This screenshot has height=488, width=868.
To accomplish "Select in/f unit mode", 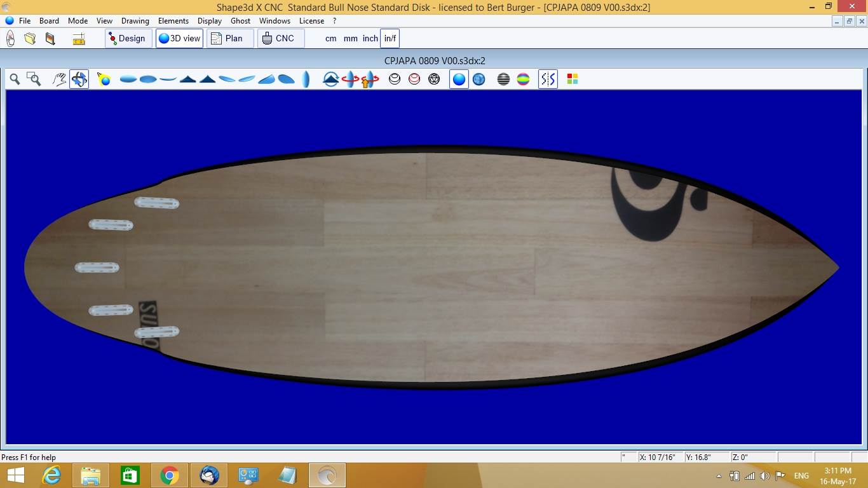I will pyautogui.click(x=390, y=38).
